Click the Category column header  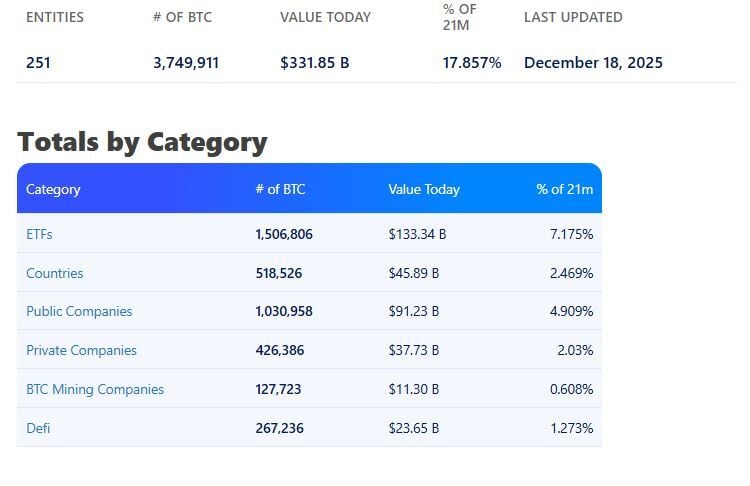pyautogui.click(x=53, y=189)
